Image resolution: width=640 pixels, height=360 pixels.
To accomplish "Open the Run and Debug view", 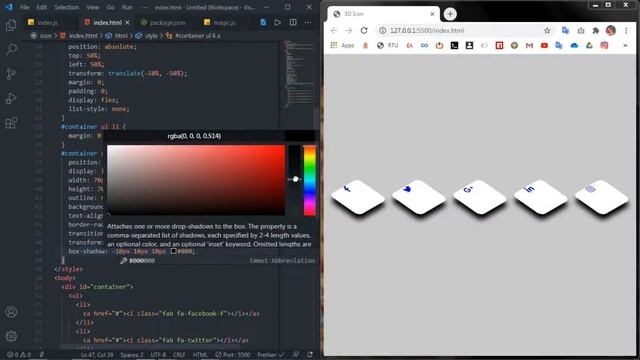I will (x=11, y=98).
